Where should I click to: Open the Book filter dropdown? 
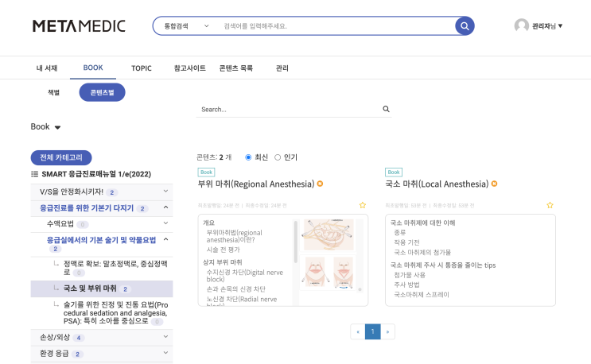coord(45,127)
